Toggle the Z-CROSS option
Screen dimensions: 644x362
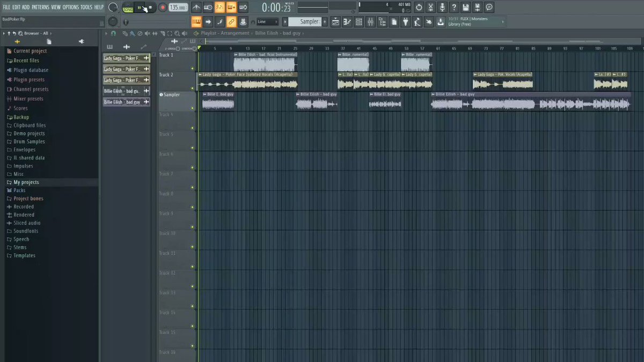pos(178,49)
